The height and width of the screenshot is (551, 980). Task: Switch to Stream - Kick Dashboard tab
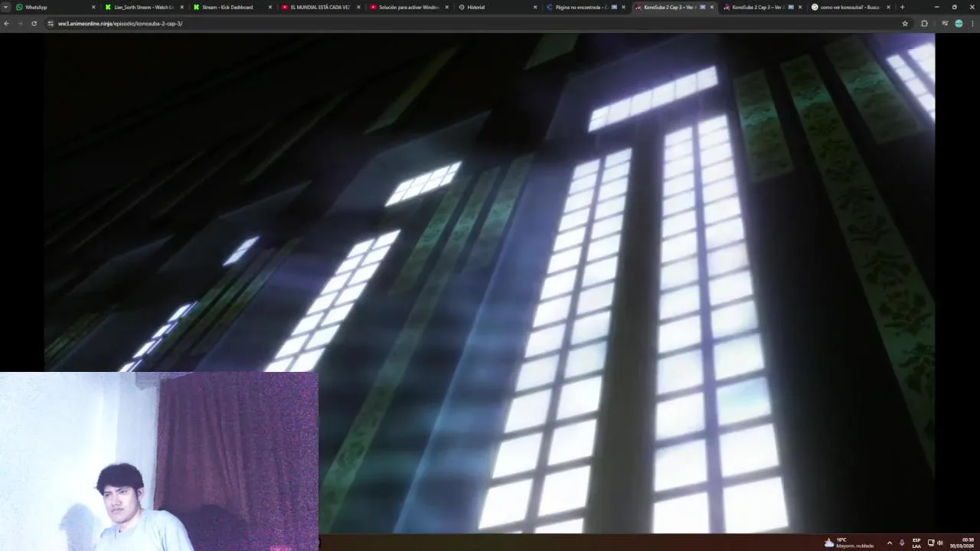(232, 7)
